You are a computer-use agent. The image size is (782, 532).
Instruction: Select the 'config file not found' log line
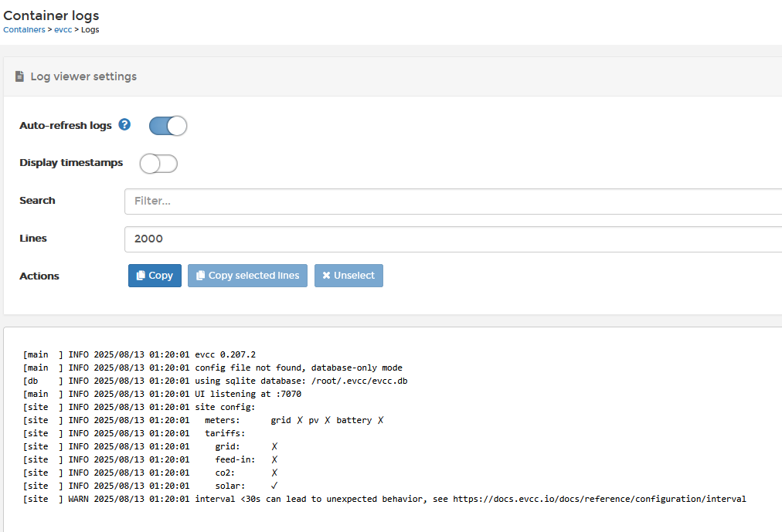(x=212, y=368)
